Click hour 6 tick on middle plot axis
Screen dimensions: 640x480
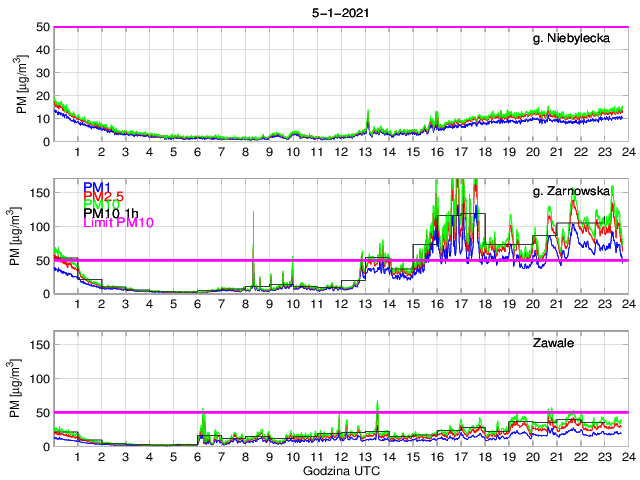click(x=197, y=304)
